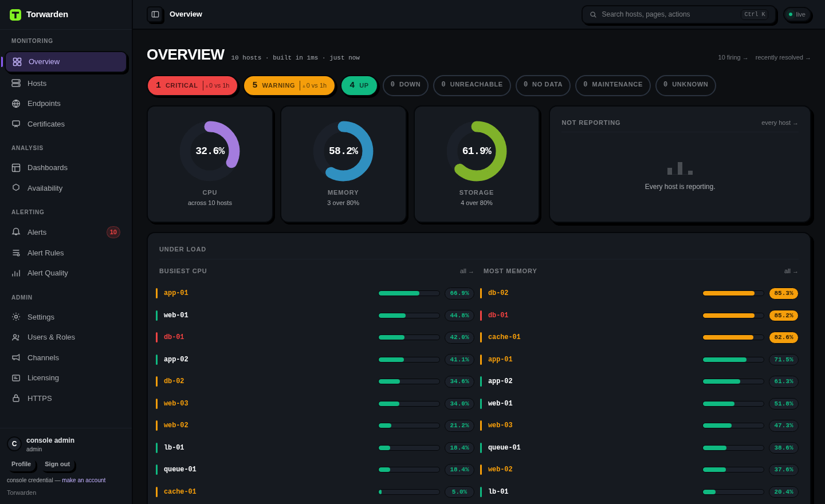Click the Channels megaphone icon
825x504 pixels.
(x=16, y=357)
